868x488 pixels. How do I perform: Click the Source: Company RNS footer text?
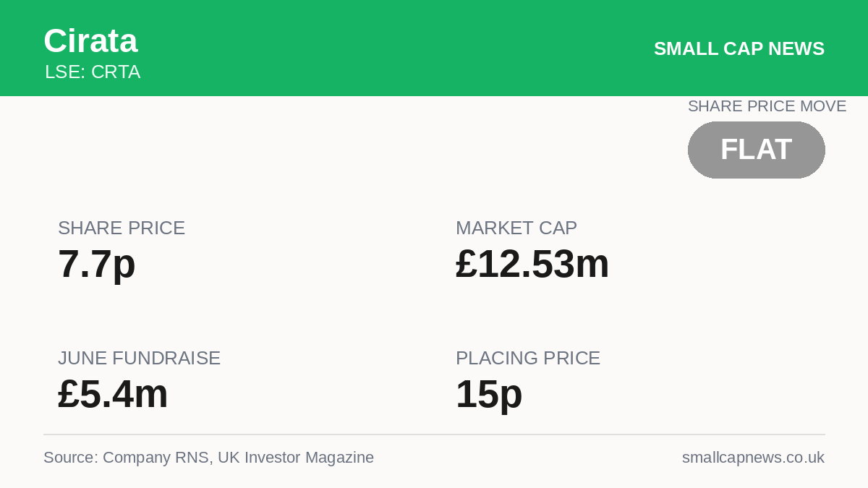(x=126, y=458)
